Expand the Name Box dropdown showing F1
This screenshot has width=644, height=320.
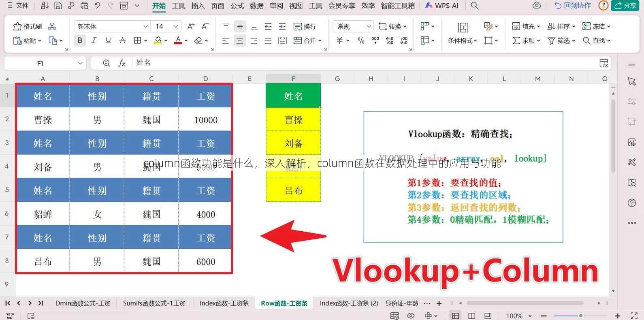80,63
